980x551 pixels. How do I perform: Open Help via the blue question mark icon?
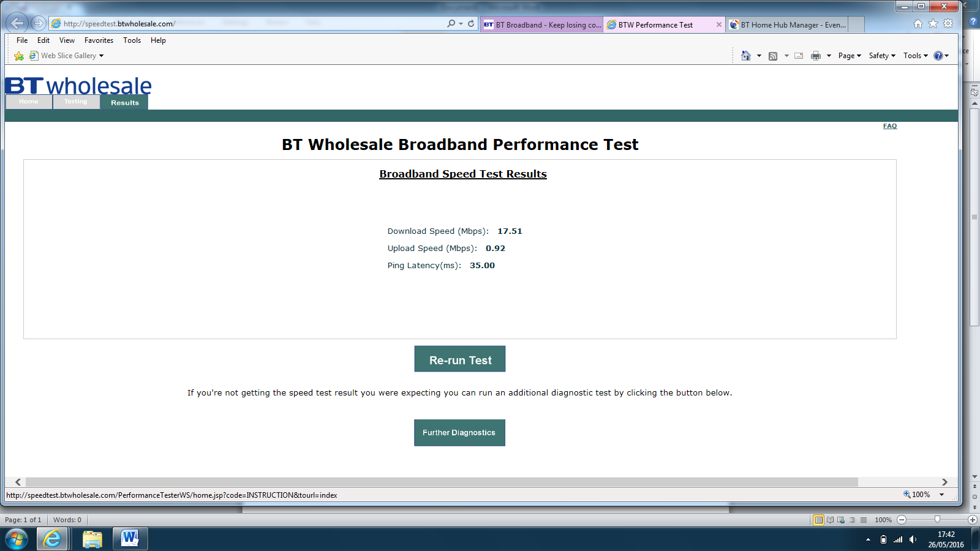(939, 55)
